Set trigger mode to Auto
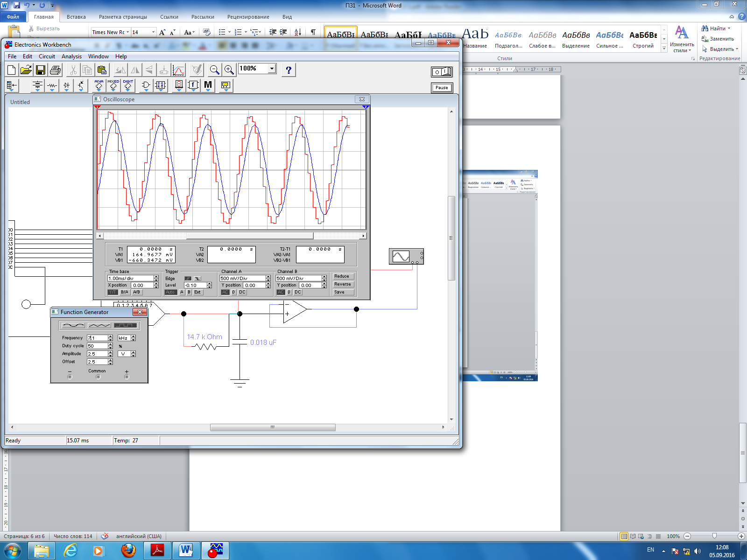Viewport: 747px width, 560px height. pos(170,292)
